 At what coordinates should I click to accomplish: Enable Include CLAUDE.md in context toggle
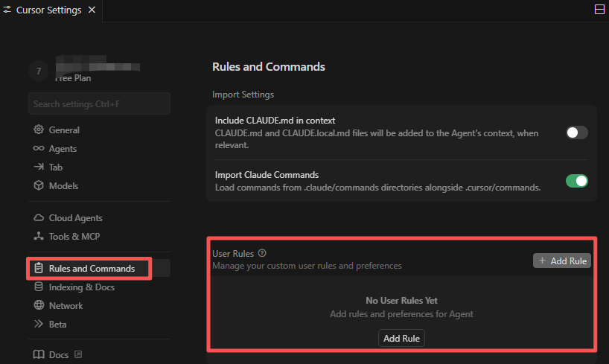[577, 132]
